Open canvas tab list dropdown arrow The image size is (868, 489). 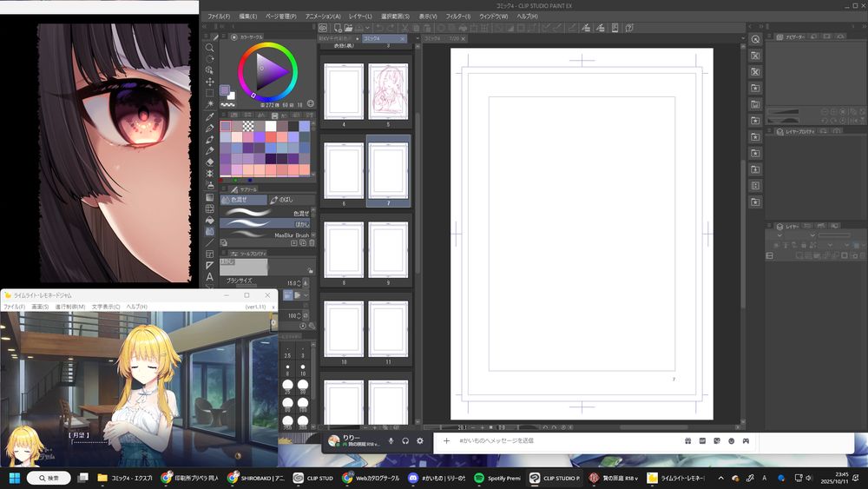coord(742,39)
